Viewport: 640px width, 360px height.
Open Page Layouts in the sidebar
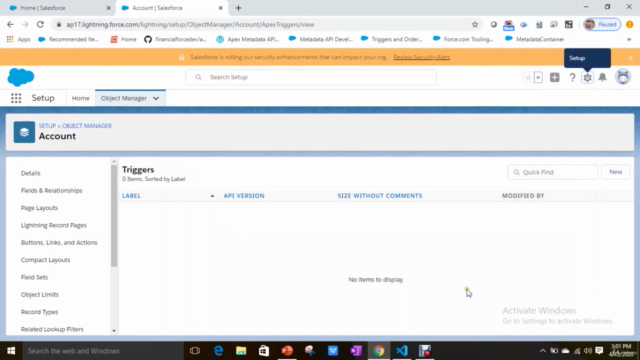click(x=39, y=208)
